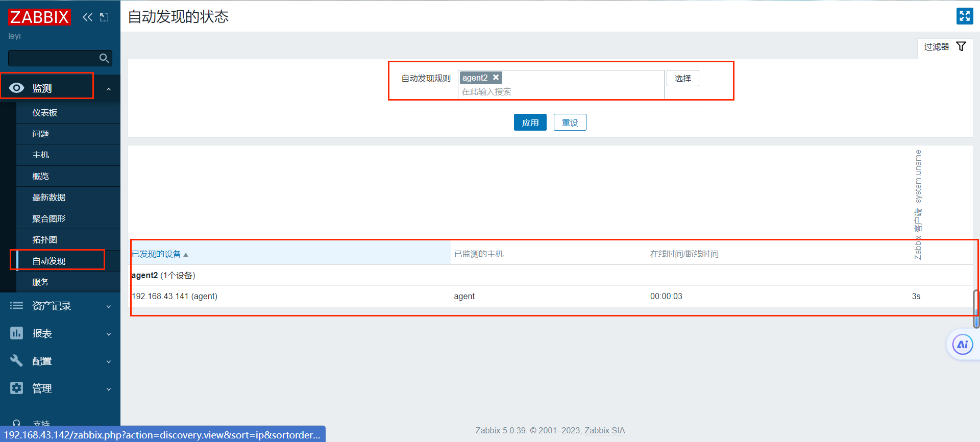Hide sidebar using the square icon
980x442 pixels.
coord(104,17)
